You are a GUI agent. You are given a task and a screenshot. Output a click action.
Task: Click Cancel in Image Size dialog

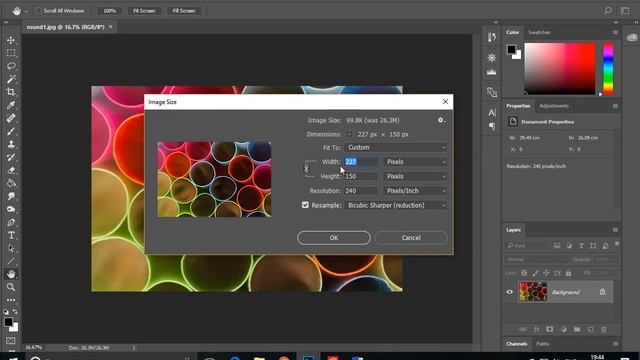coord(411,238)
